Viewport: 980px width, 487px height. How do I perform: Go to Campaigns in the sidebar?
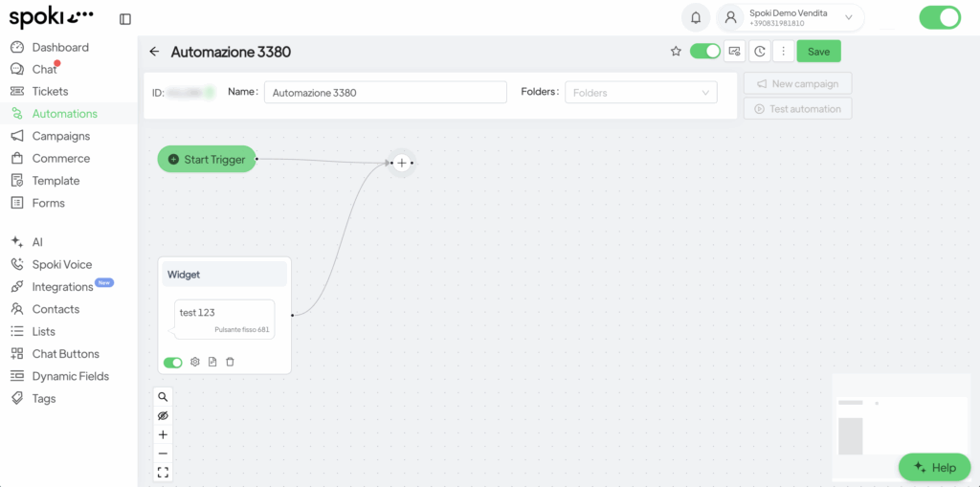61,136
